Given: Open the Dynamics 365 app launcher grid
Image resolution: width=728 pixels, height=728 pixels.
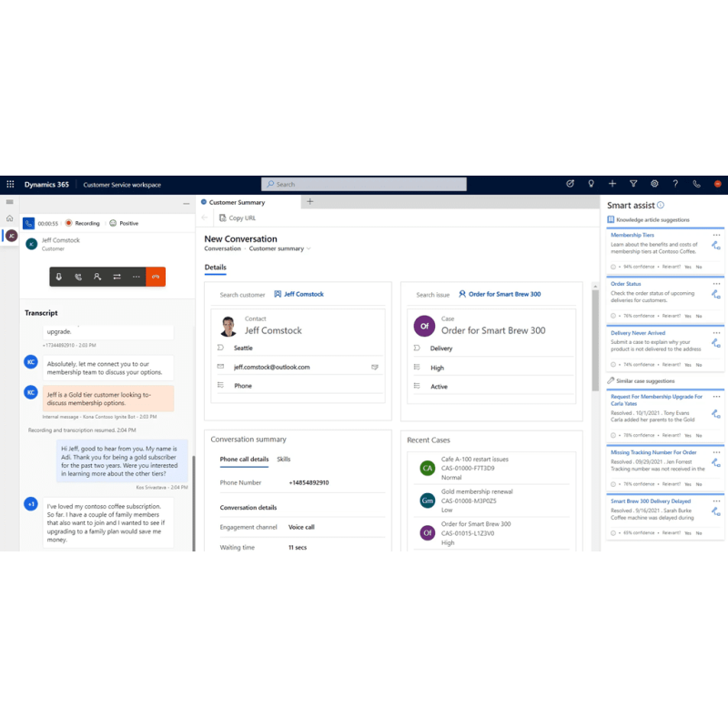Looking at the screenshot, I should click(10, 185).
